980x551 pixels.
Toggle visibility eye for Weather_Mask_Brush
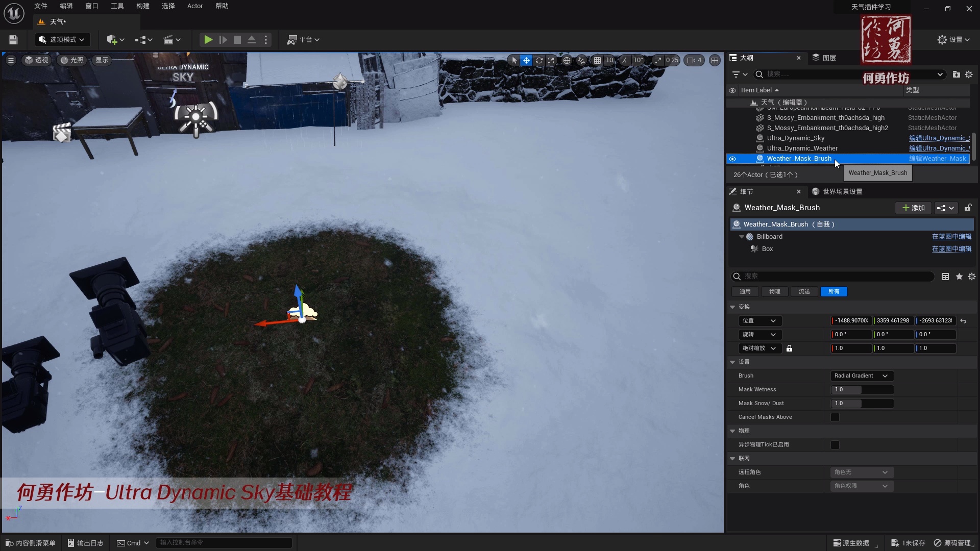tap(732, 159)
